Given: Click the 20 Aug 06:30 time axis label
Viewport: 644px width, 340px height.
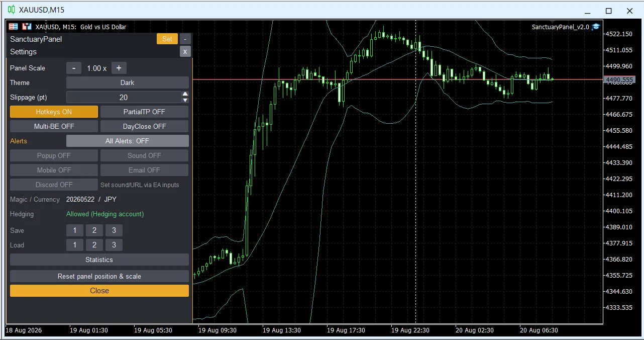Looking at the screenshot, I should click(539, 330).
